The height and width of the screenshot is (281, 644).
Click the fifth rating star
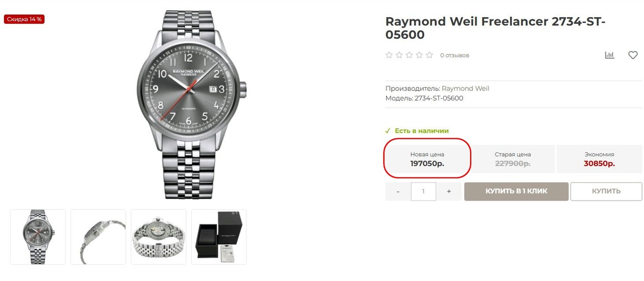tap(429, 55)
